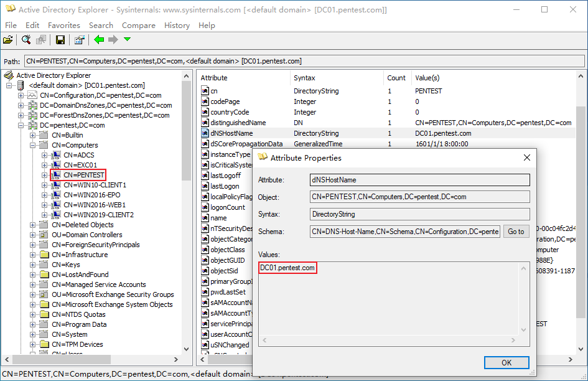Click the tree pane horizontal scrollbar thumb
The image size is (588, 381).
[61, 359]
